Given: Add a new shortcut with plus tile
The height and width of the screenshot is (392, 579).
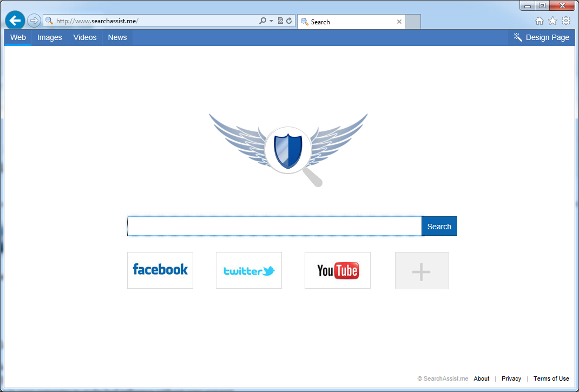Looking at the screenshot, I should pyautogui.click(x=422, y=270).
